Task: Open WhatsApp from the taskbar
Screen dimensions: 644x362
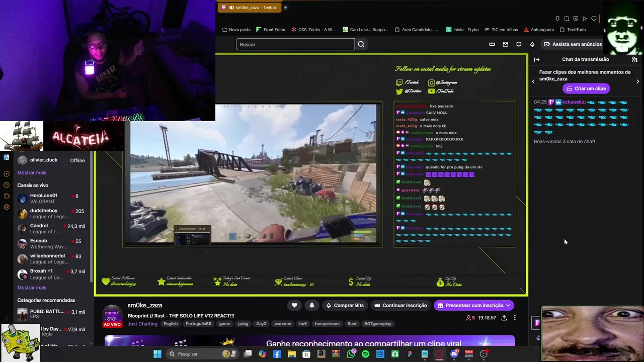Action: (351, 354)
